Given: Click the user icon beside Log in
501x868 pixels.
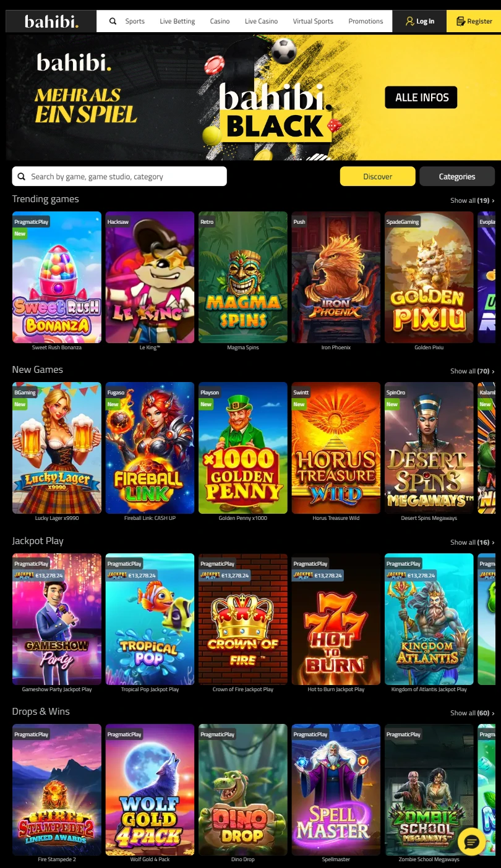Looking at the screenshot, I should (409, 21).
